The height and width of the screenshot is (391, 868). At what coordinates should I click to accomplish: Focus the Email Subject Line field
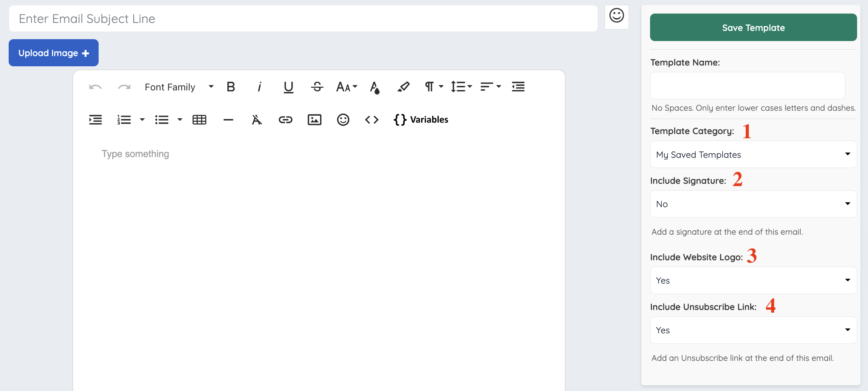click(303, 18)
